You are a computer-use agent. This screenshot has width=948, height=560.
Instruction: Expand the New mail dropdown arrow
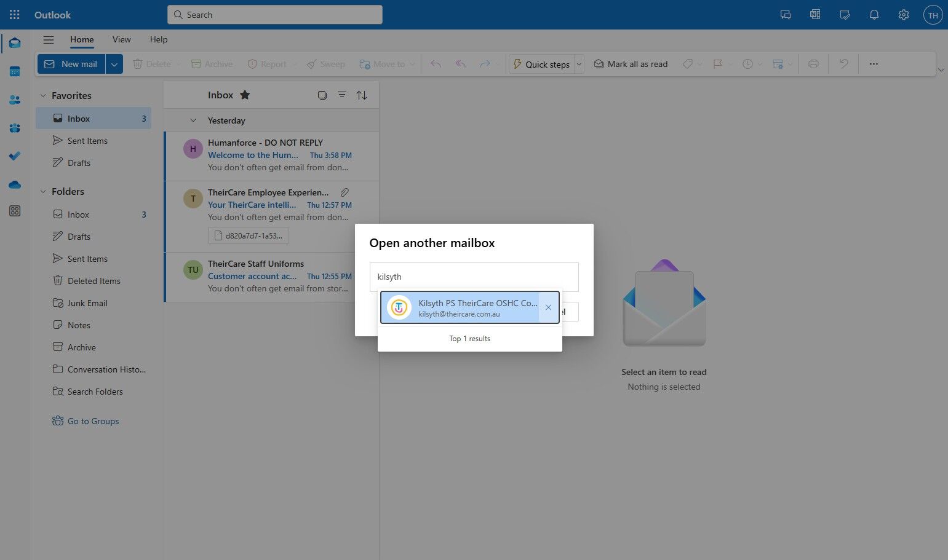114,64
